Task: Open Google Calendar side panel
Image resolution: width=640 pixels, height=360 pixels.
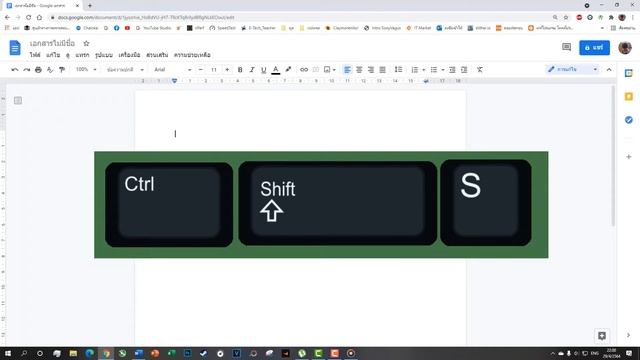Action: (x=629, y=73)
